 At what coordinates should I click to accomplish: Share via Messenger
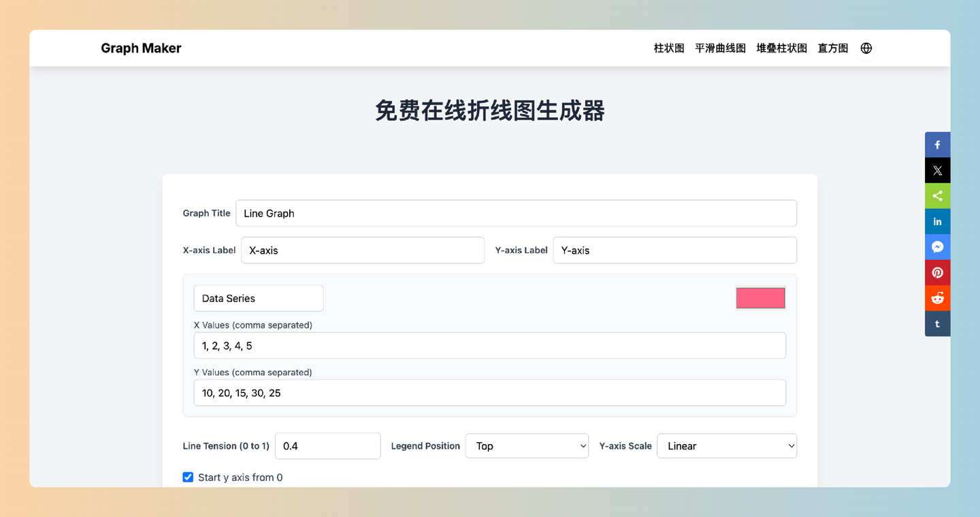pyautogui.click(x=937, y=246)
